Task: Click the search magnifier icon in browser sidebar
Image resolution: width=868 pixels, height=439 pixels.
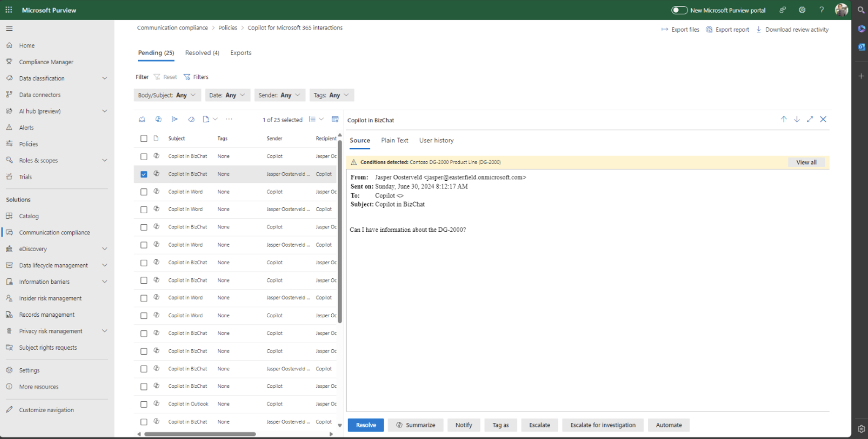Action: coord(861,10)
